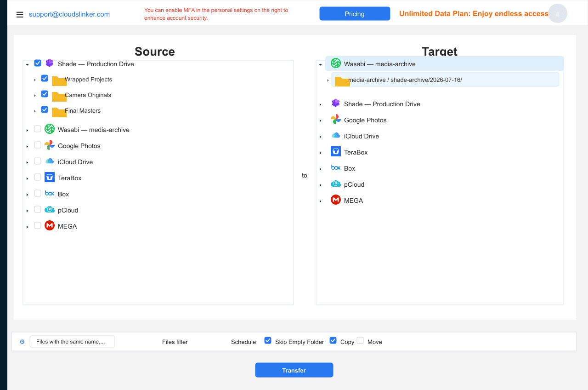Select the MEGA icon in Target list
This screenshot has height=390, width=588.
pos(336,200)
